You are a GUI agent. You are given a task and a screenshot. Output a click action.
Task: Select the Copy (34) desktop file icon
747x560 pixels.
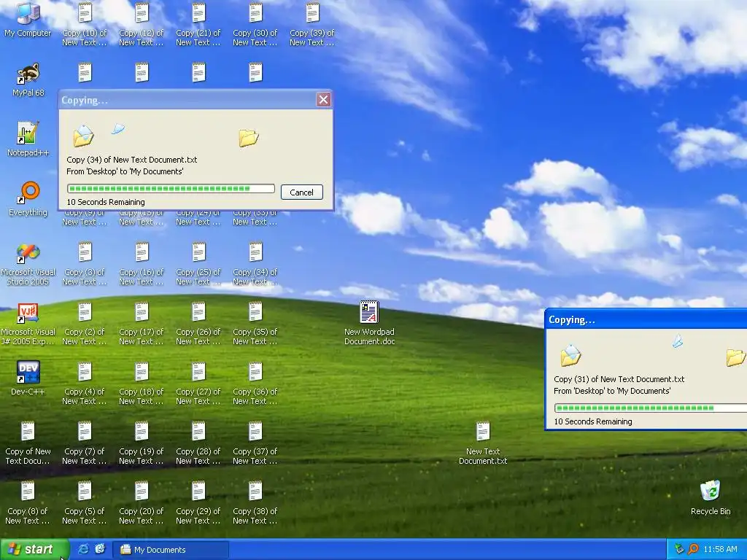255,263
